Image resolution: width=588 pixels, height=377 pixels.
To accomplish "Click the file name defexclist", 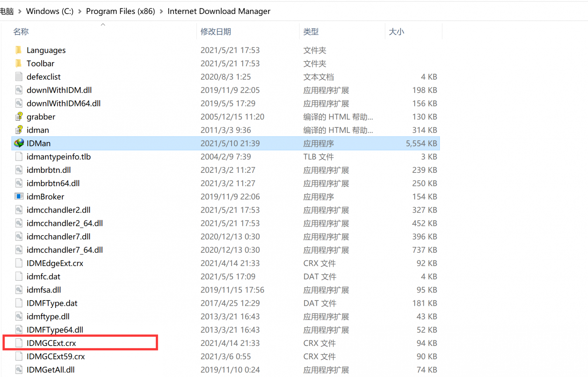I will (44, 77).
